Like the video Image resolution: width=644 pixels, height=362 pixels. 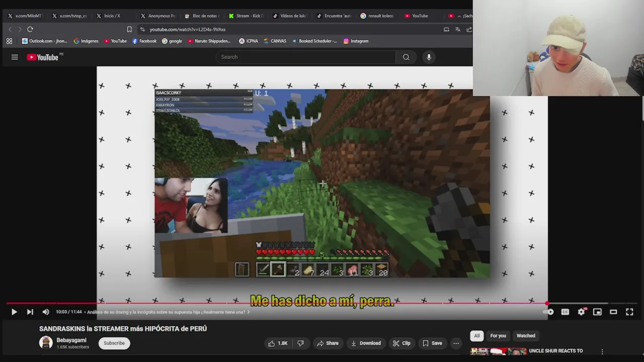pos(278,343)
